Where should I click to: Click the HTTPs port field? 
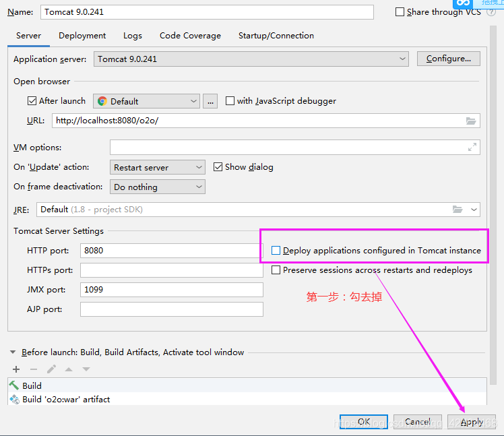[x=172, y=270]
